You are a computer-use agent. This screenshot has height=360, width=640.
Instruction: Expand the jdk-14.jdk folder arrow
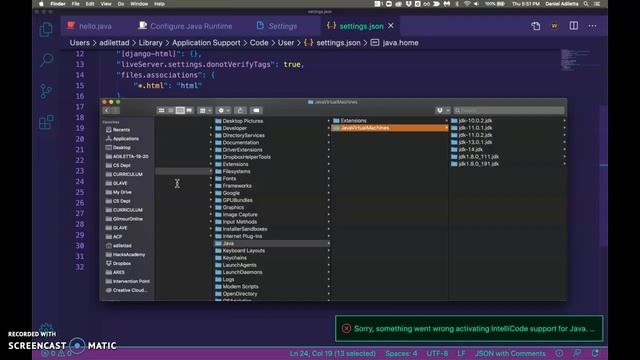click(564, 149)
